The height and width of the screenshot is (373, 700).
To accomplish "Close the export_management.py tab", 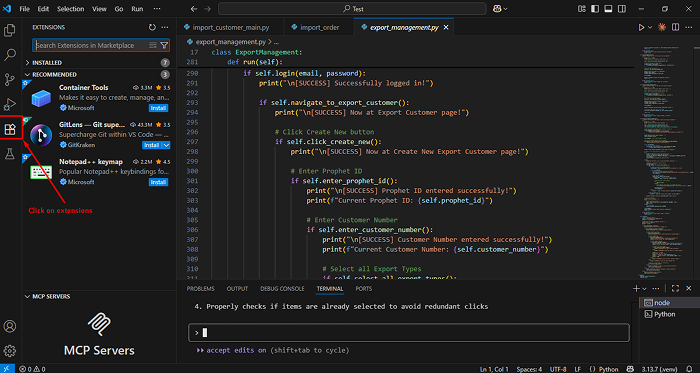I will coord(446,27).
